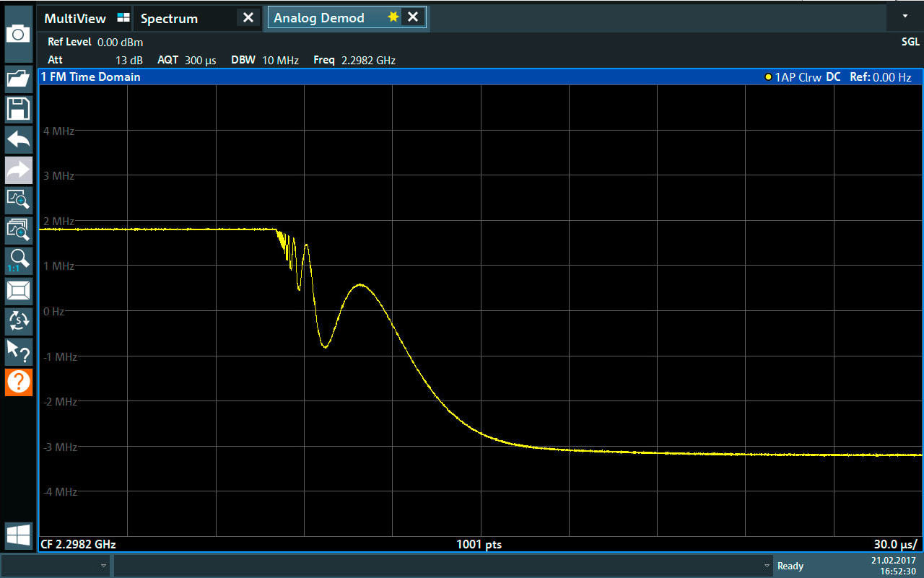The image size is (924, 578).
Task: Click the 1AP Clrw trace label
Action: tap(798, 77)
